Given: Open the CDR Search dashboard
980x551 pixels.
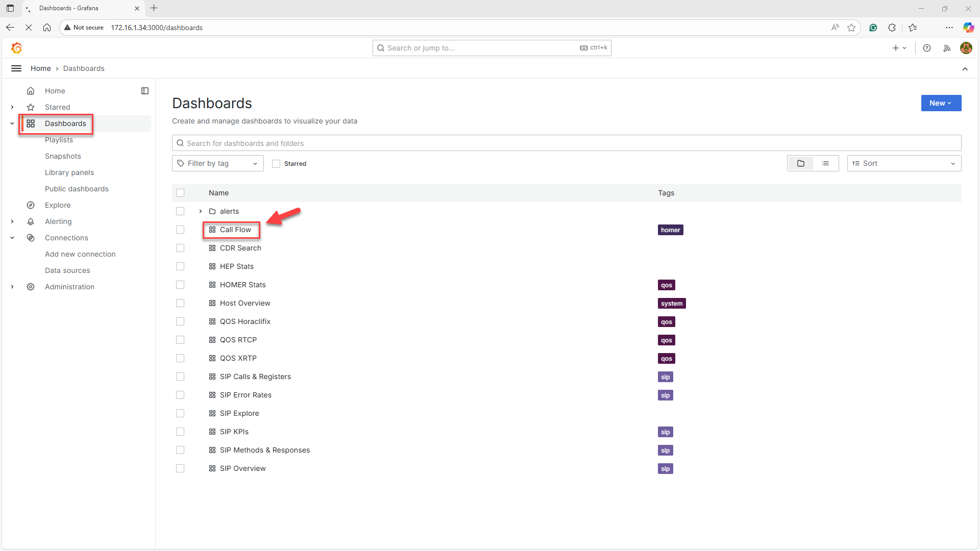Looking at the screenshot, I should click(x=240, y=248).
